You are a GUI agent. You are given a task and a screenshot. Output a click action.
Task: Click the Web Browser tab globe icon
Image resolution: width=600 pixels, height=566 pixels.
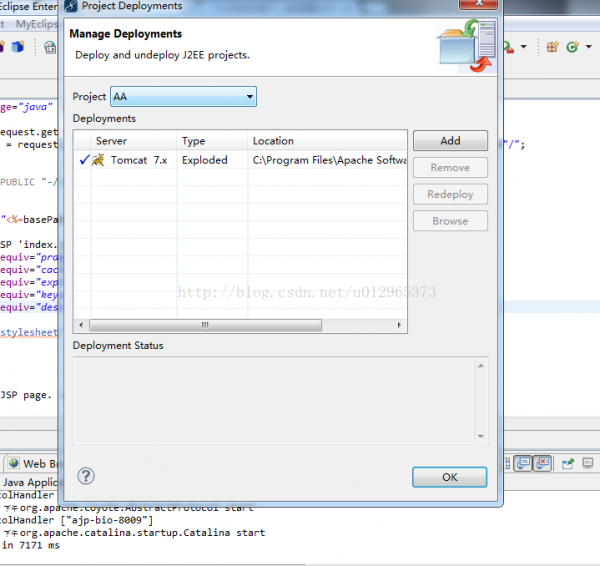coord(14,463)
